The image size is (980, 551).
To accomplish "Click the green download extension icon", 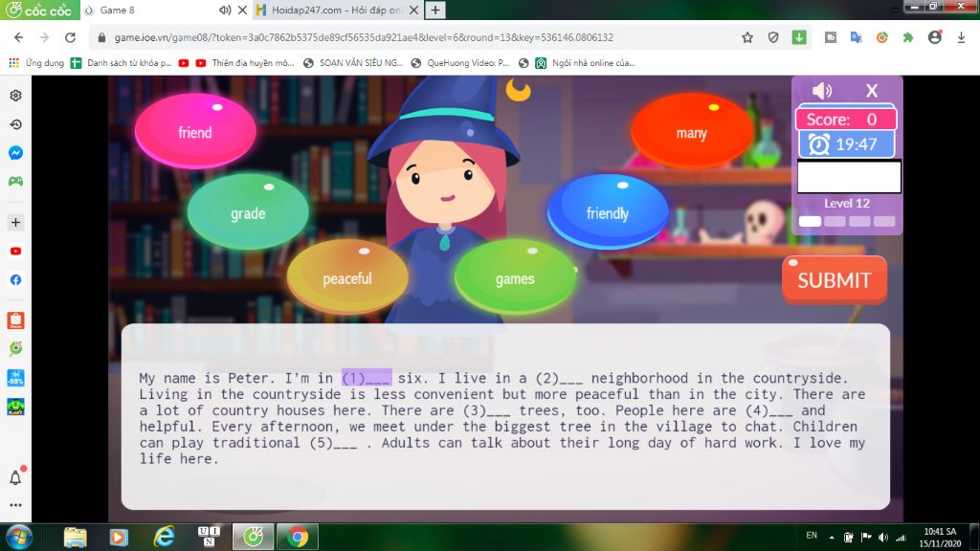I will (799, 37).
